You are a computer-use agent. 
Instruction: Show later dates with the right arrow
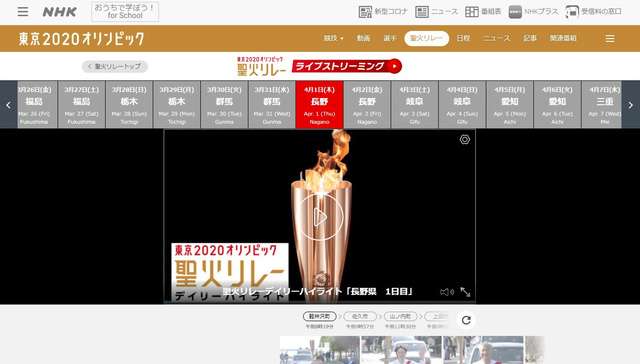[x=631, y=105]
